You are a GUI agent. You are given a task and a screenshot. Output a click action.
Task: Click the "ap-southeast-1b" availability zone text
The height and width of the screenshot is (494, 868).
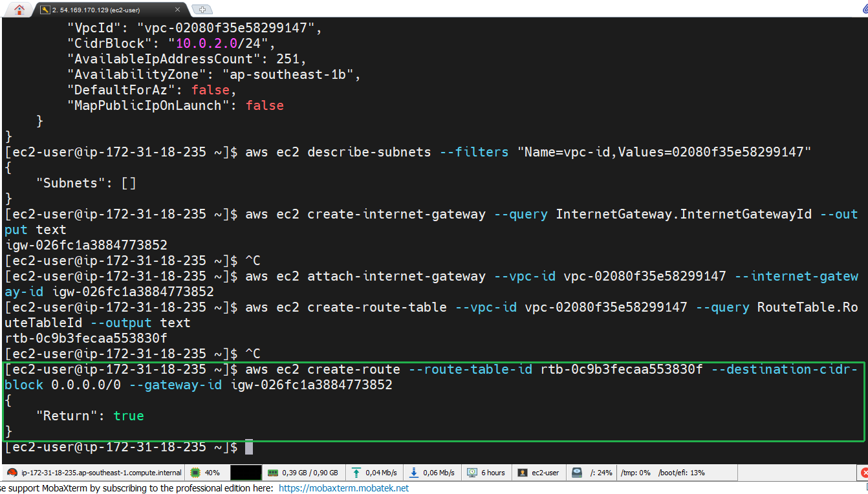(287, 74)
